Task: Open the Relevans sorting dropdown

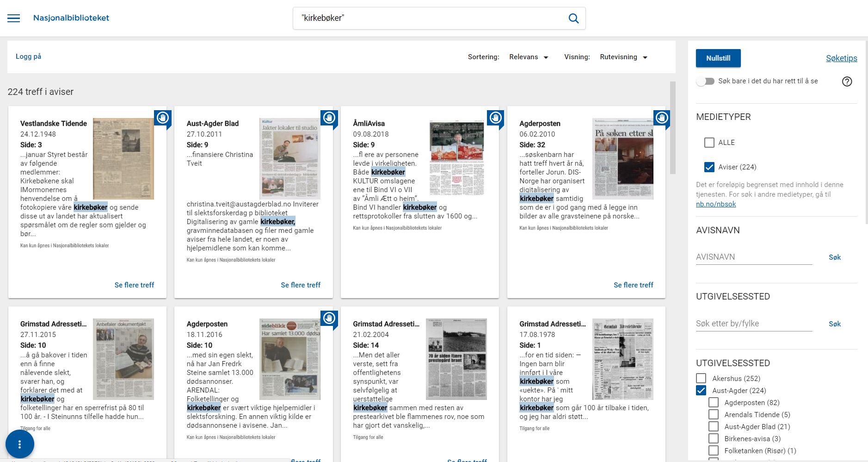Action: click(529, 57)
